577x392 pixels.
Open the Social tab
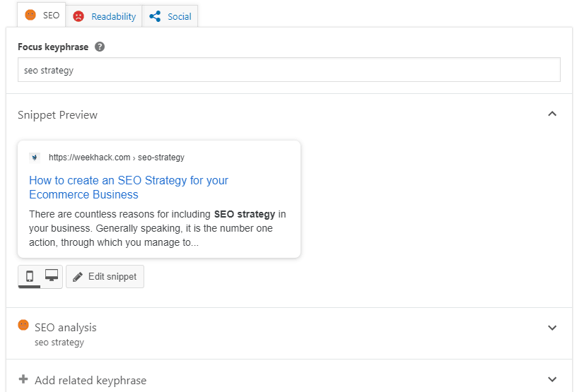[x=170, y=16]
